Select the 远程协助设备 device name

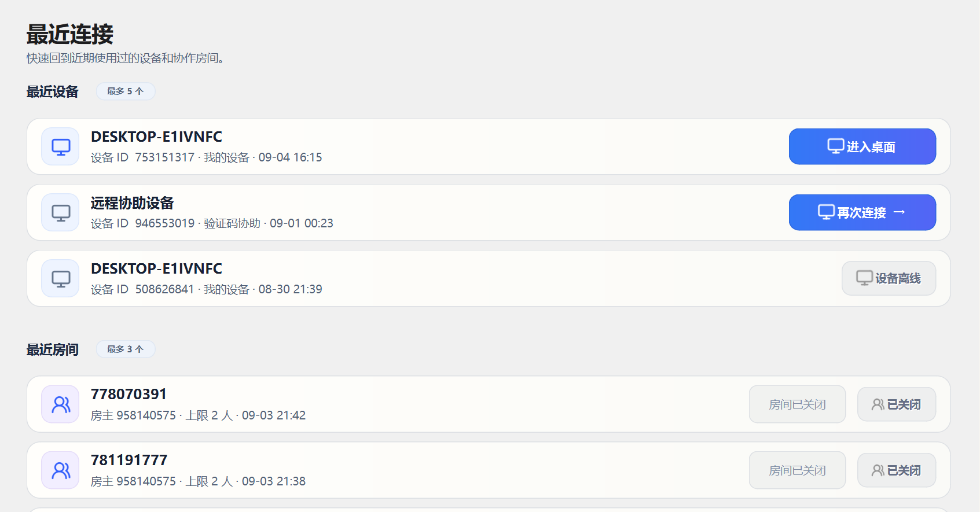[x=132, y=203]
